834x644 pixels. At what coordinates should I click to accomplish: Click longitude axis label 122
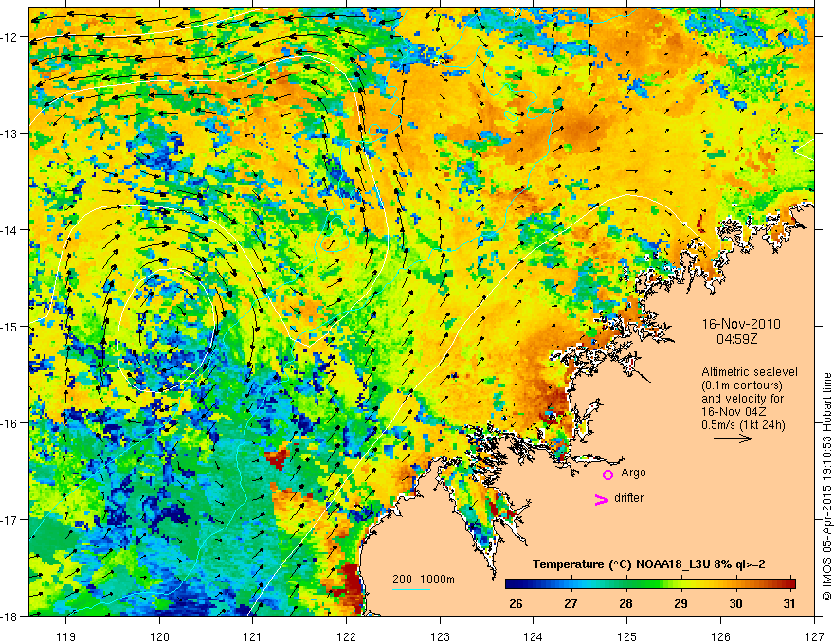pyautogui.click(x=346, y=636)
